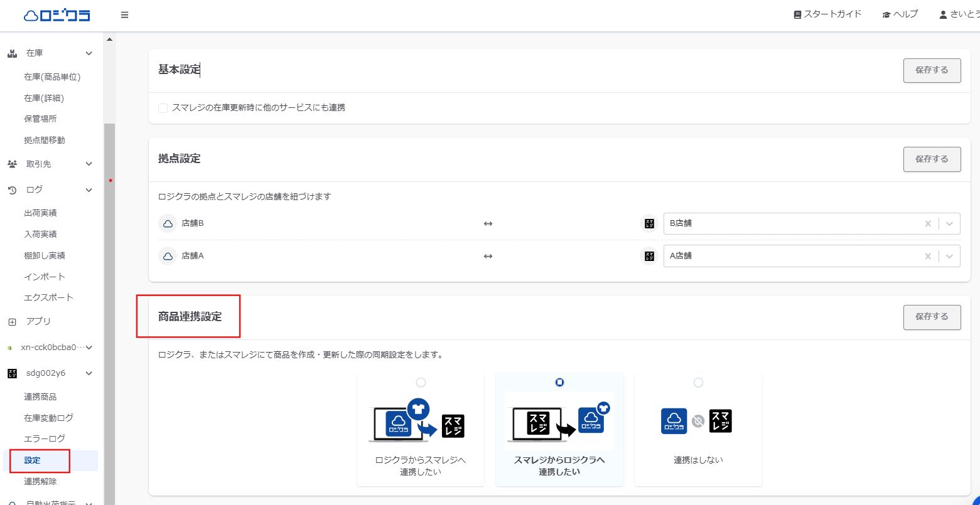Viewport: 980px width, 505px height.
Task: Select ロジクラからスマレジへ連携したい radio button
Action: [x=421, y=383]
